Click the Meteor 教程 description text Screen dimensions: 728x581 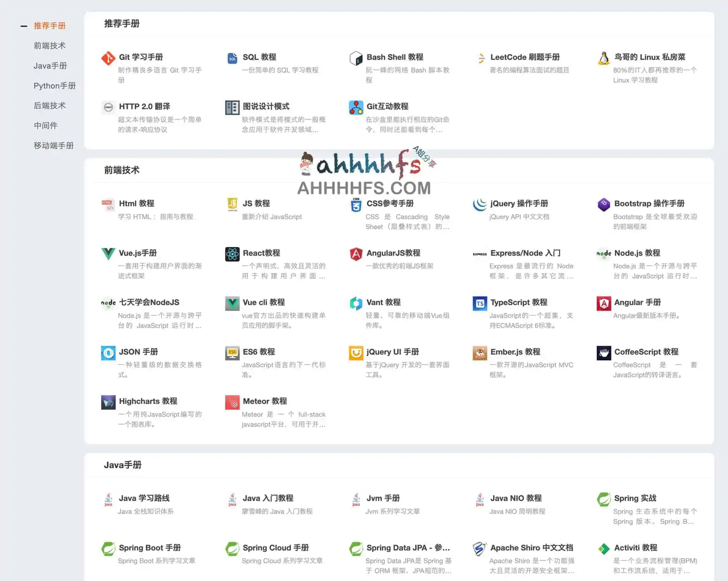(x=283, y=419)
